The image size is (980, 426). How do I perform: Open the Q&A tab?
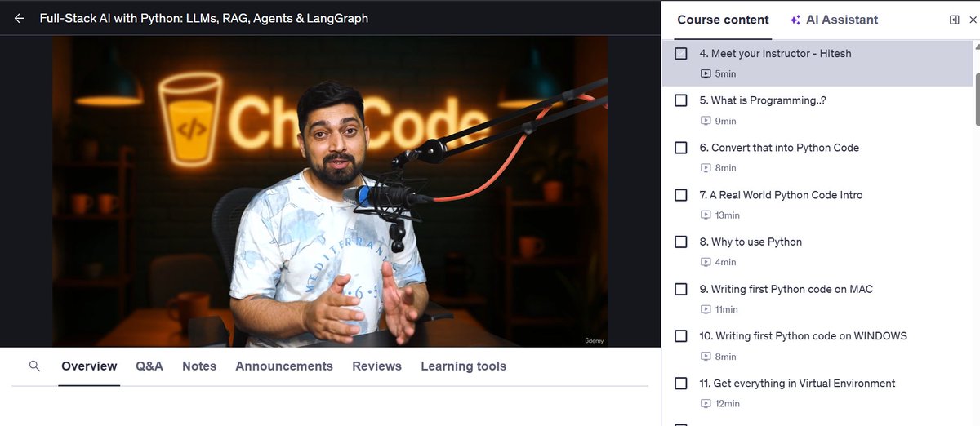(x=149, y=366)
